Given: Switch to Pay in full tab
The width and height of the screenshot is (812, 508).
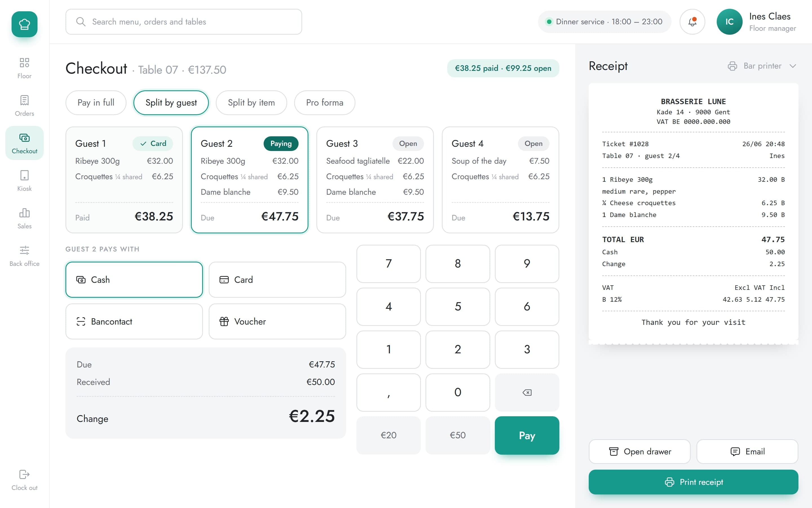Looking at the screenshot, I should [x=96, y=102].
